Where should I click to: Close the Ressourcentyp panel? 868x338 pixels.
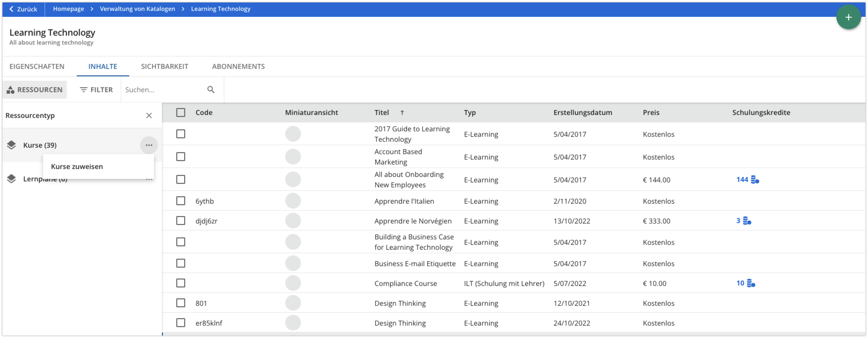point(149,116)
